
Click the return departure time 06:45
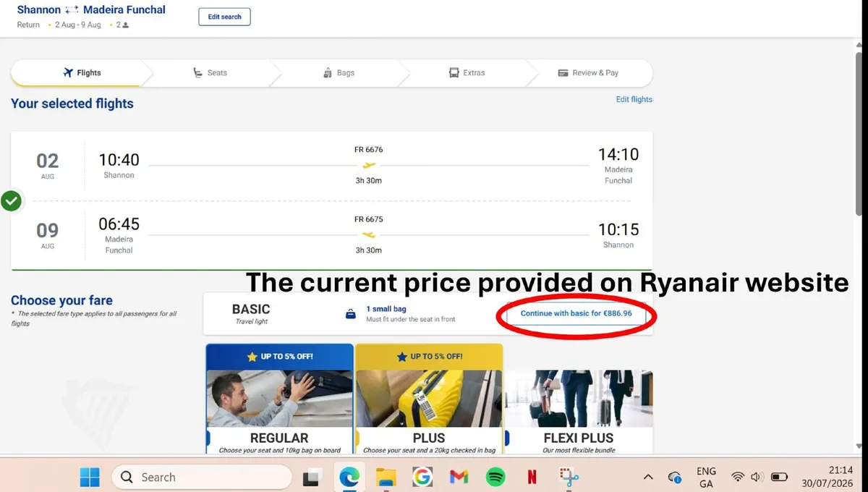coord(119,224)
